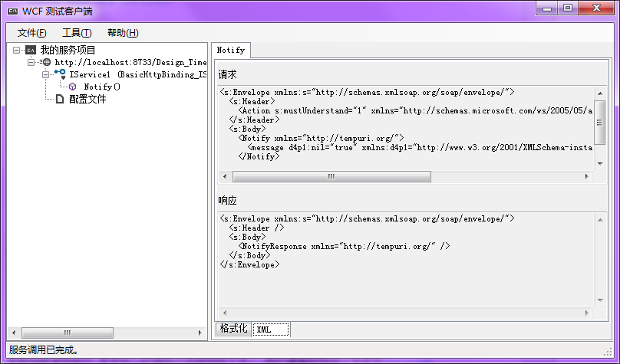
Task: Click the <Notify xmlns> line in request
Action: pyautogui.click(x=321, y=138)
